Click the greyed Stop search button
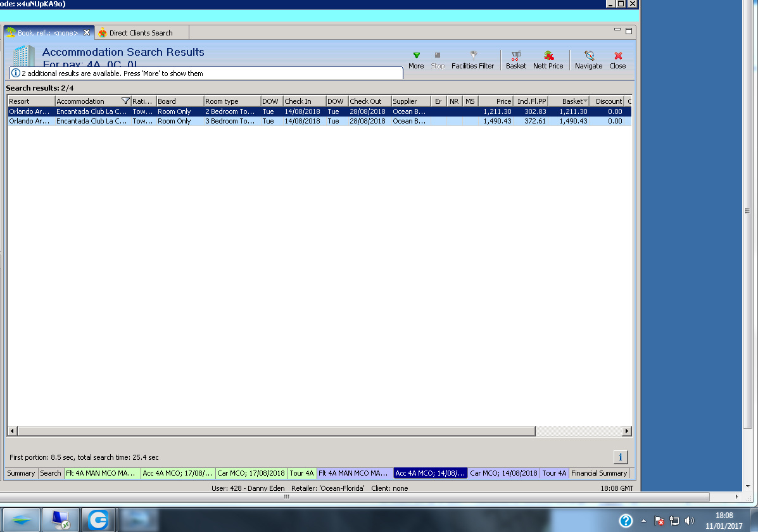 pyautogui.click(x=438, y=60)
